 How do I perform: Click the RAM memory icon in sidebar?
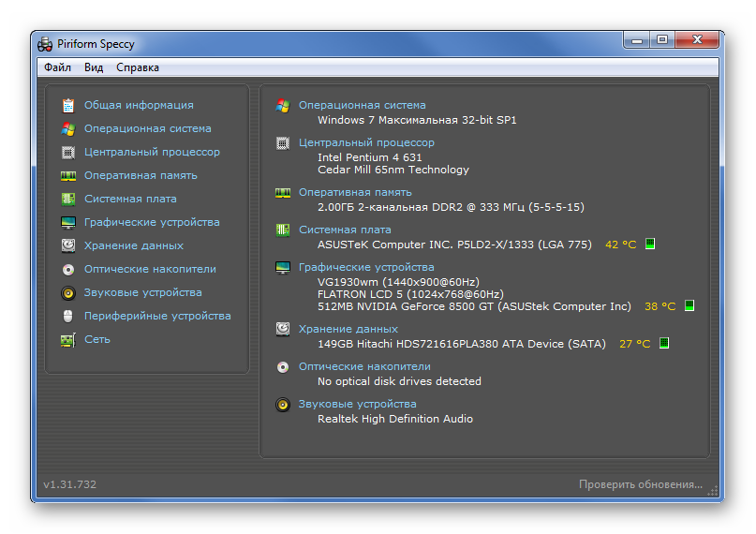pos(68,175)
